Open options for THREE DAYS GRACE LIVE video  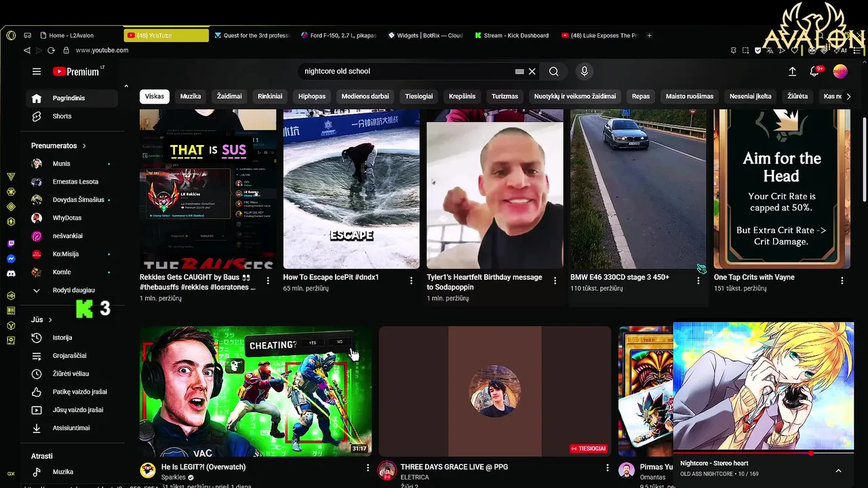[x=607, y=468]
